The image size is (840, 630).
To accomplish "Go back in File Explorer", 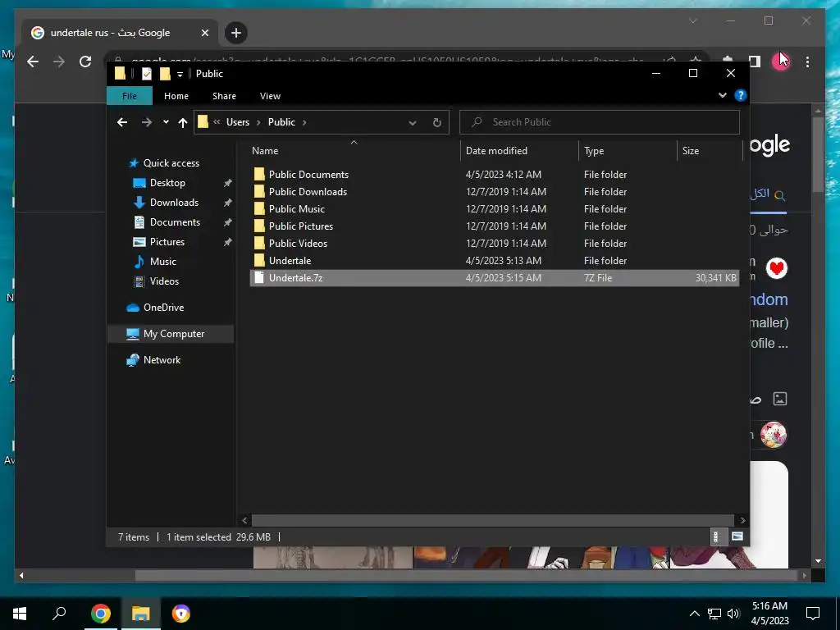I will point(122,122).
